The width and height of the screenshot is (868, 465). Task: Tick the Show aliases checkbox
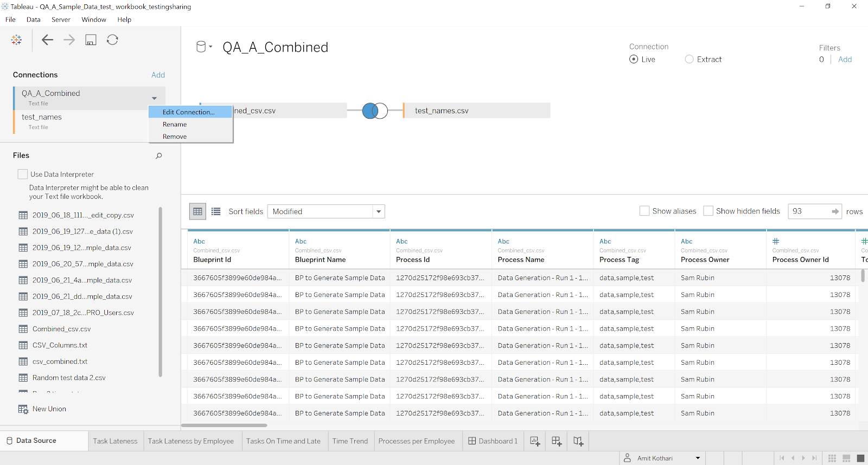pos(644,211)
